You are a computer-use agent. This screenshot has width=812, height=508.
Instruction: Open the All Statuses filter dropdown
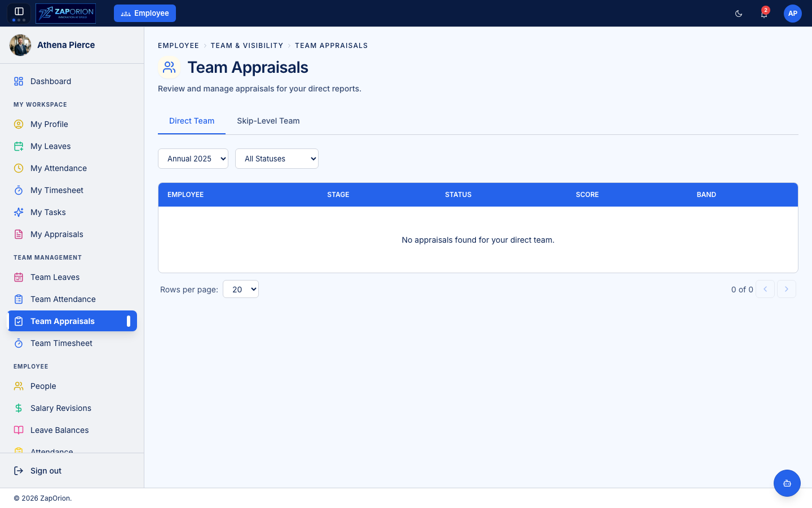277,159
